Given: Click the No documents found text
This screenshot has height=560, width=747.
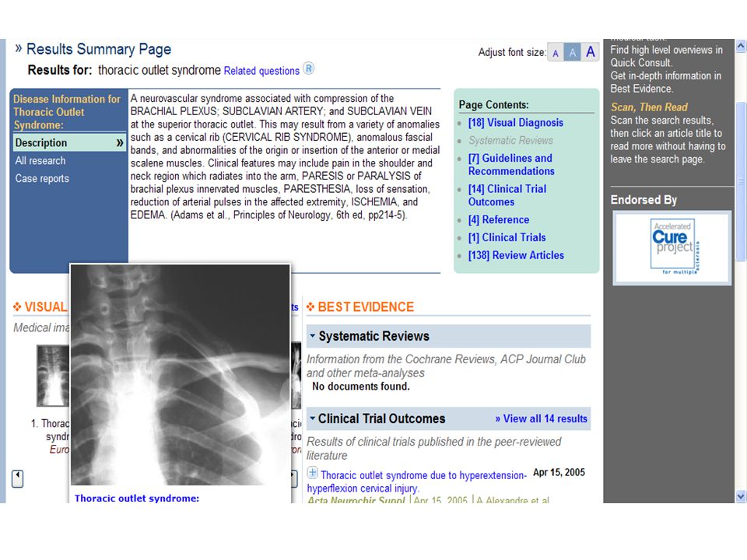Looking at the screenshot, I should pos(360,387).
